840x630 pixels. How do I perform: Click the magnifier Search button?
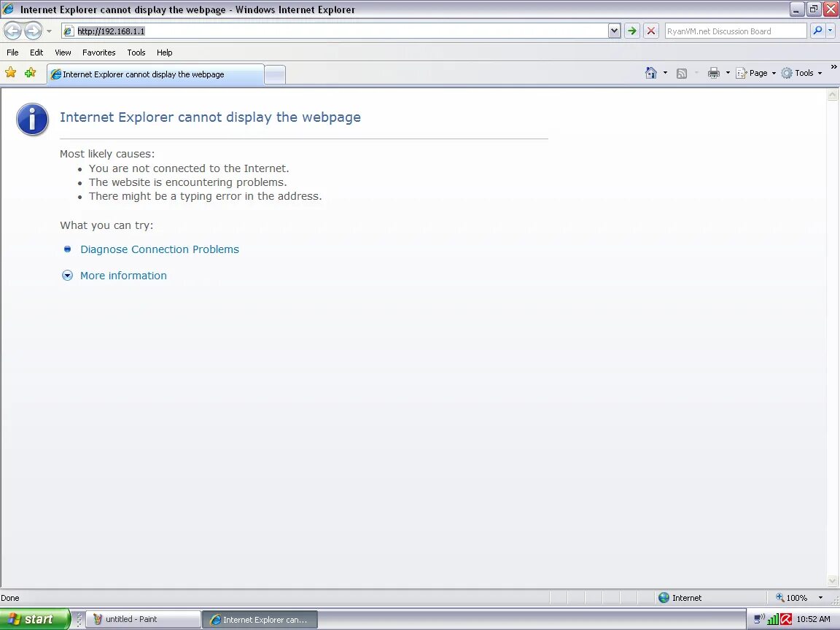817,31
